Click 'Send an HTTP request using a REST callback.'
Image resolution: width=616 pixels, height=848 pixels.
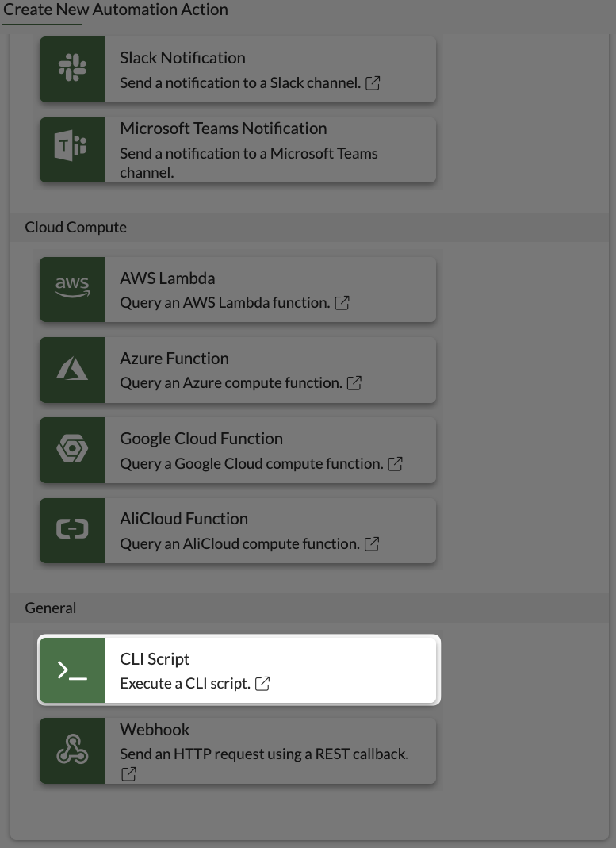264,754
